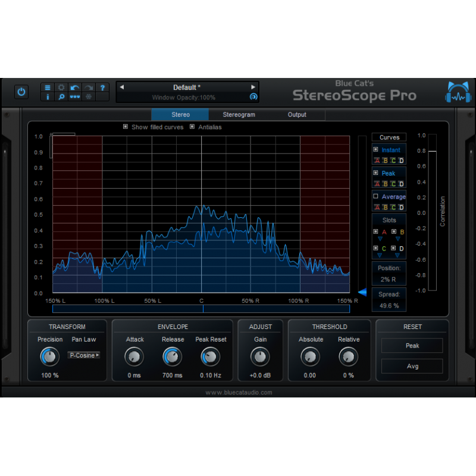Viewport: 476px width, 476px height.
Task: Expand the slot A dropdown arrow
Action: pyautogui.click(x=380, y=239)
